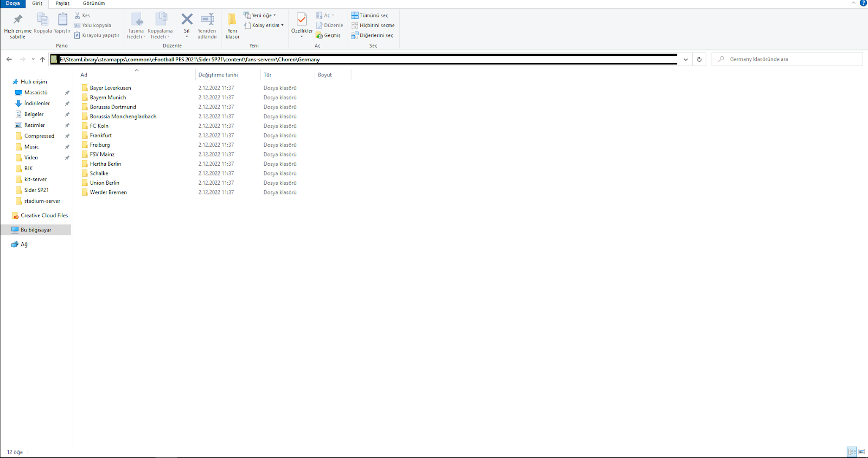868x458 pixels.
Task: Go up one folder level
Action: (x=42, y=59)
